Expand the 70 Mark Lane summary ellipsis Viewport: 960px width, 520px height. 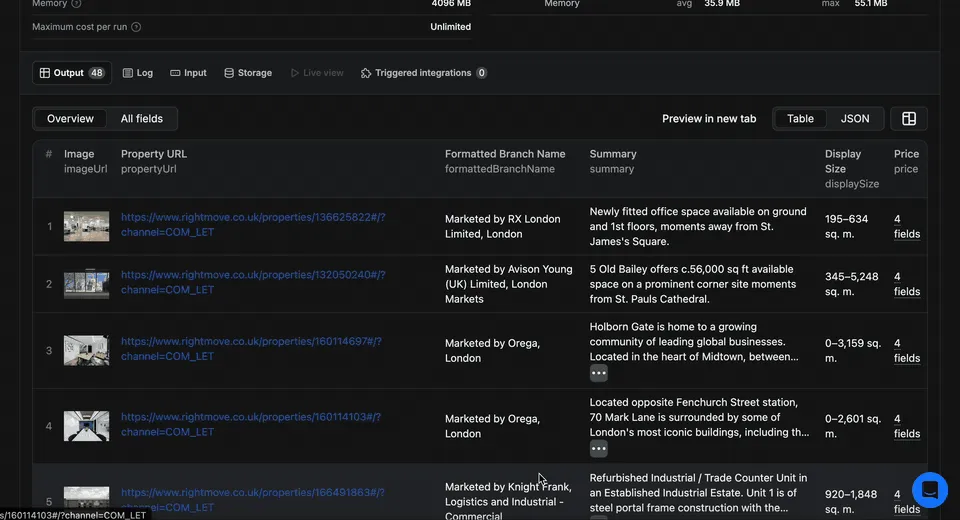598,449
